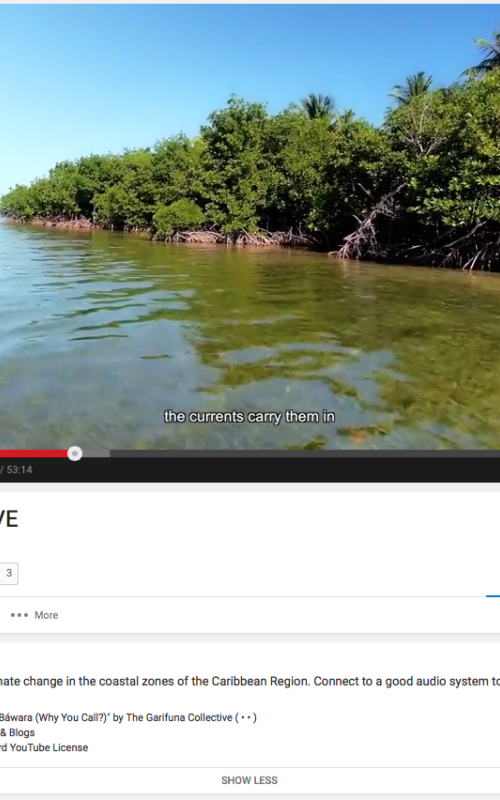Collapse description with SHOW LESS
This screenshot has width=500, height=800.
pyautogui.click(x=249, y=780)
